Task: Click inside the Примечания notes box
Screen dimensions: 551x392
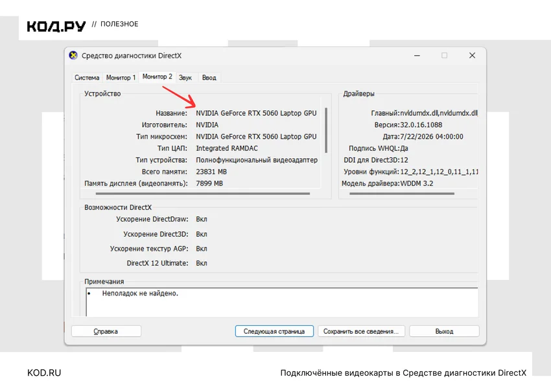Action: (x=282, y=302)
